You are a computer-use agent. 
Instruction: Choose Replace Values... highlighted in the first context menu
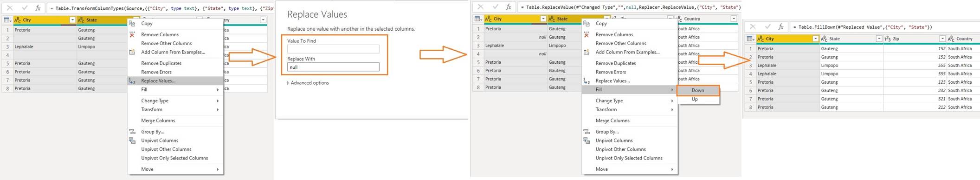[x=175, y=81]
